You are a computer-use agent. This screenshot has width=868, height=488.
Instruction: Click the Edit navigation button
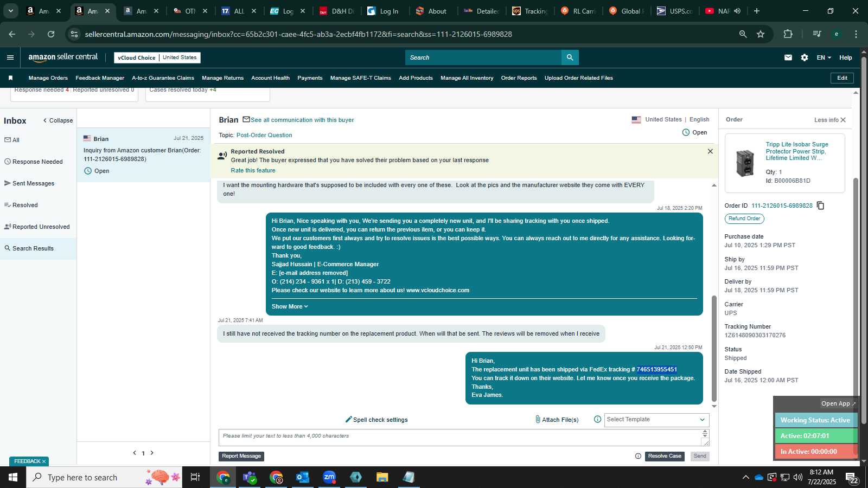(x=842, y=78)
